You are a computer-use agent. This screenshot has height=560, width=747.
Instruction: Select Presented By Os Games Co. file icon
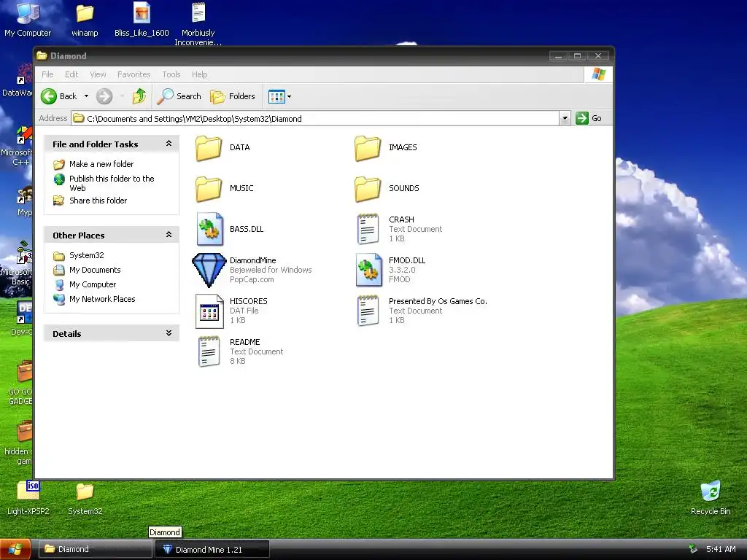pos(368,311)
